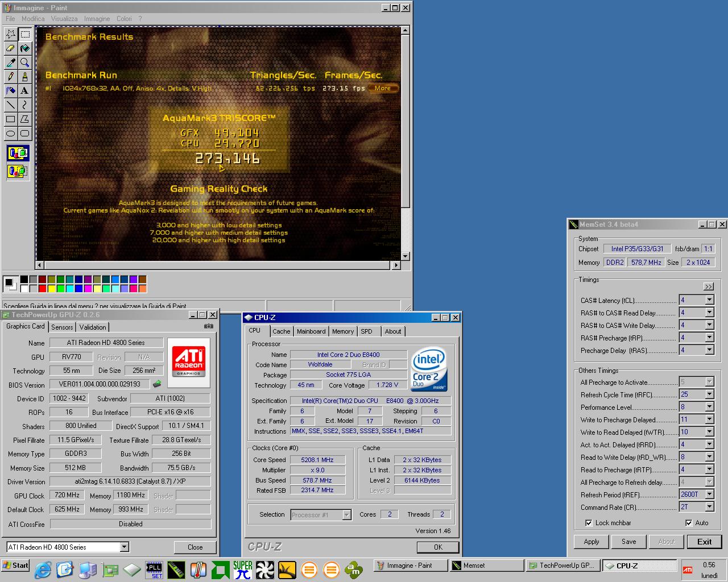Pick the yellow color swatch in Paint palette
This screenshot has height=582, width=728.
click(52, 288)
